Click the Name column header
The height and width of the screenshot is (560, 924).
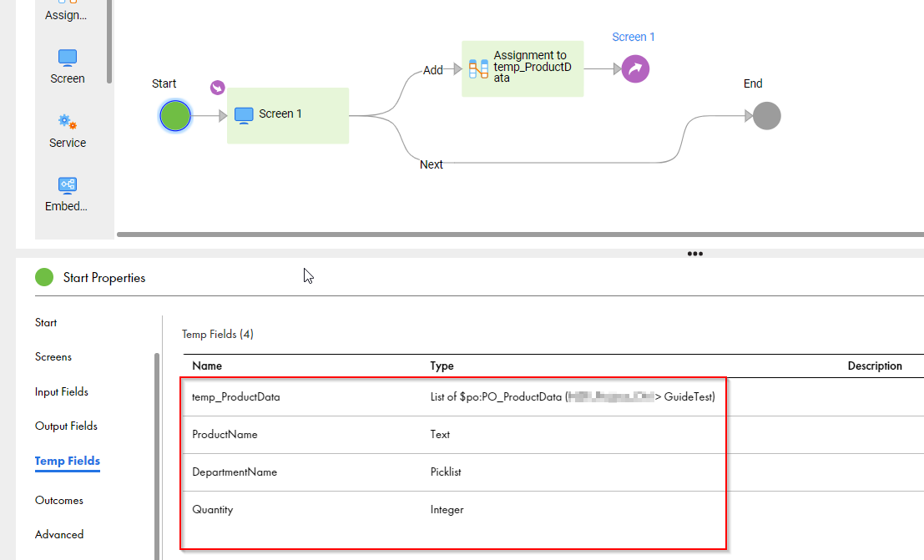click(x=207, y=366)
